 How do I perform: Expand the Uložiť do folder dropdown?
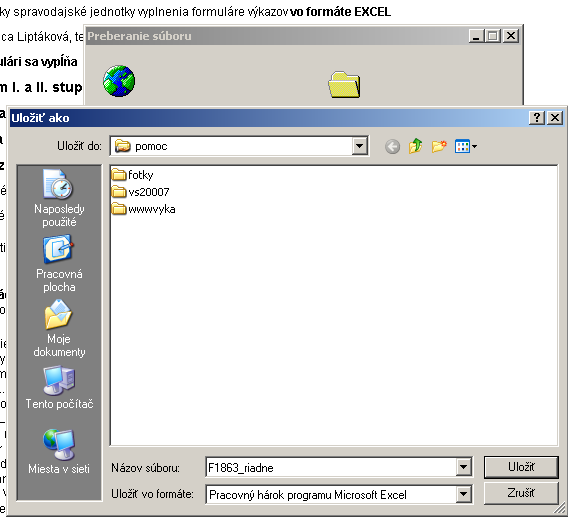point(359,146)
